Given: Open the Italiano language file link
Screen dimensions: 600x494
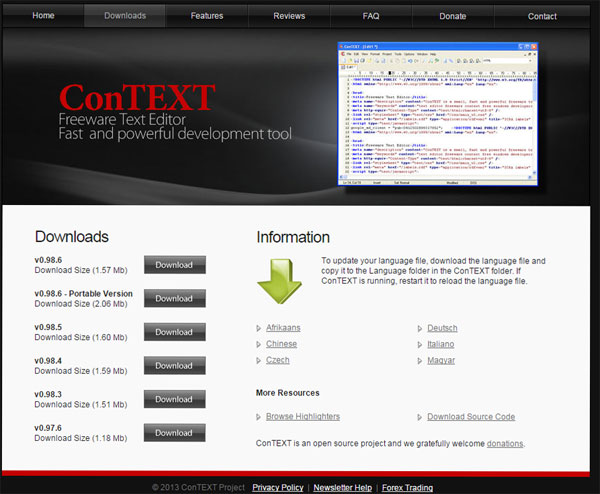Looking at the screenshot, I should [441, 344].
